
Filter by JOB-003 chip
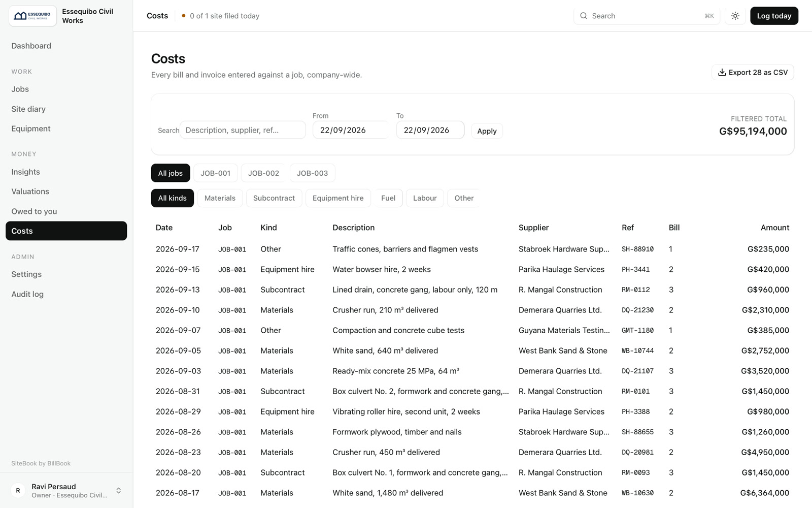(312, 173)
